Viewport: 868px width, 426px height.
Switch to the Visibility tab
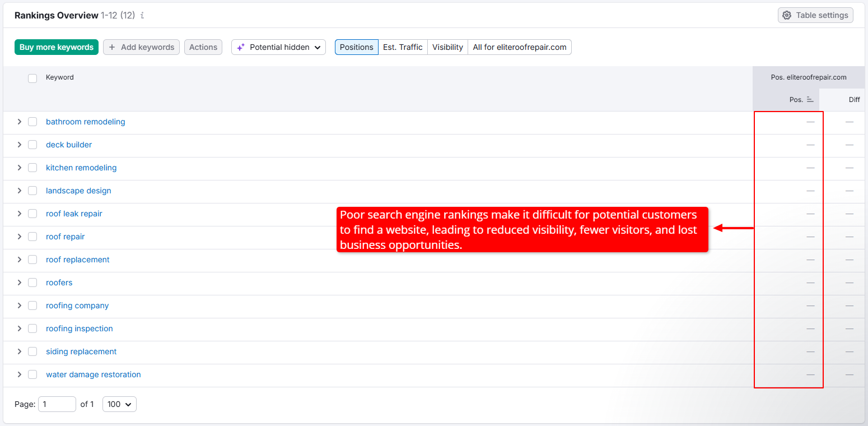coord(448,47)
